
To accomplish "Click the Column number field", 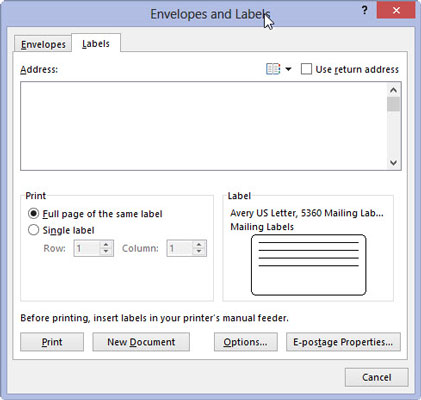I will point(180,248).
